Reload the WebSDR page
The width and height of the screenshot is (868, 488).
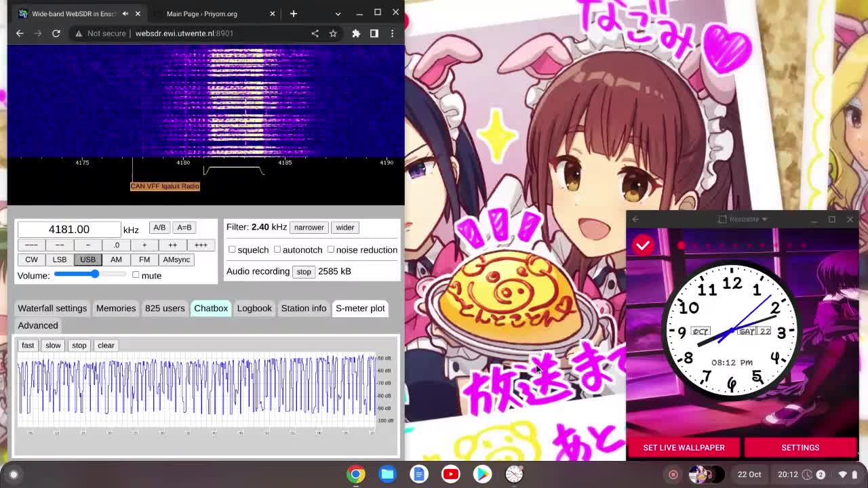tap(56, 33)
